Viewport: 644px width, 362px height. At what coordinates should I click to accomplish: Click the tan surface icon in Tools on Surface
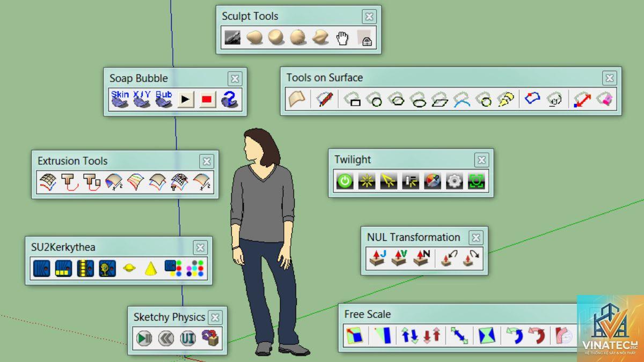pos(296,100)
